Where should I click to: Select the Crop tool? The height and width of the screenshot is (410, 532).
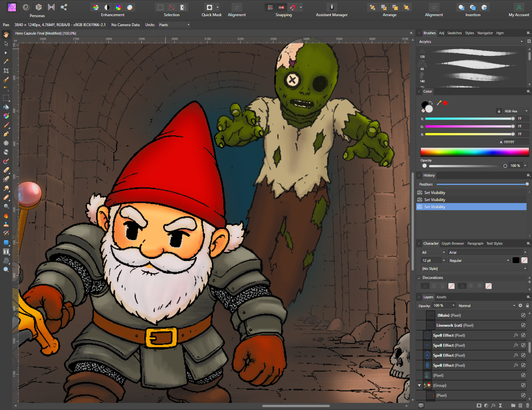point(6,71)
